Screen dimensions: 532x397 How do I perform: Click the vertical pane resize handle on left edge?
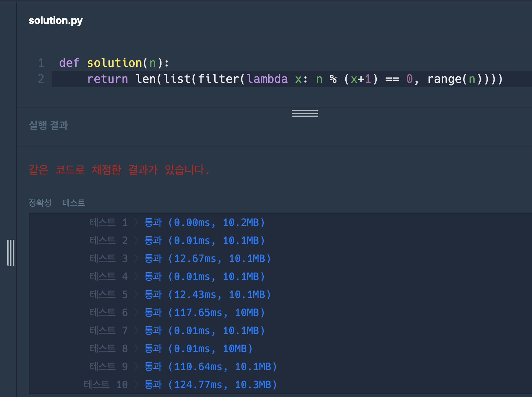point(11,253)
